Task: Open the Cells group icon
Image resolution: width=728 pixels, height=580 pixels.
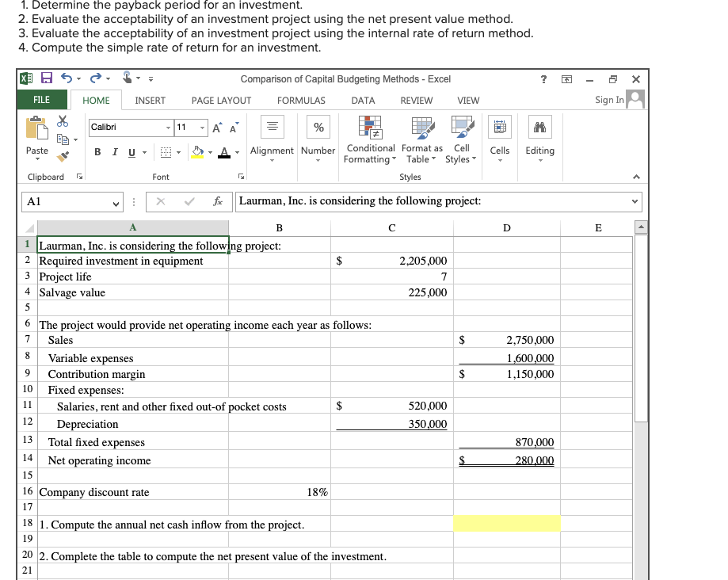Action: [500, 127]
